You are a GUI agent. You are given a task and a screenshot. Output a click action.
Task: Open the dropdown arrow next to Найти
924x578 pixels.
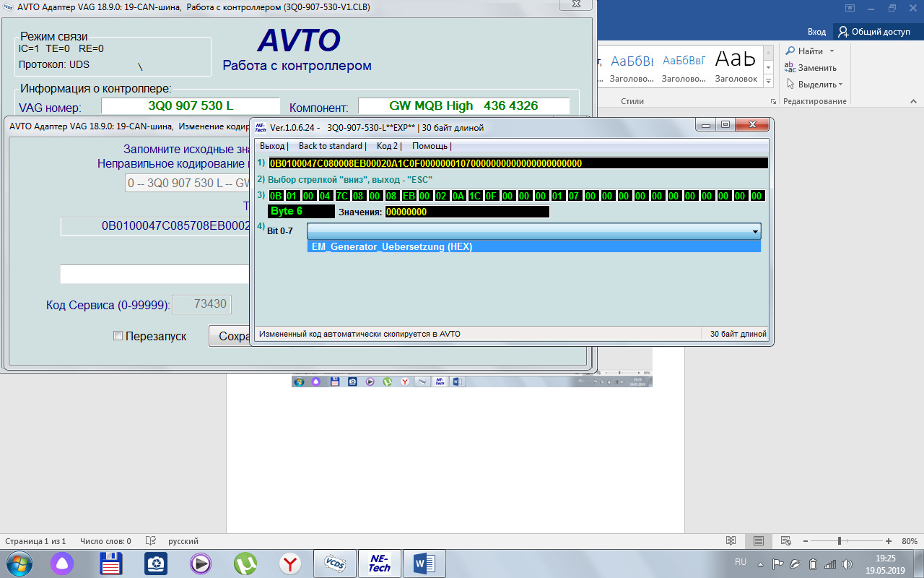[832, 51]
